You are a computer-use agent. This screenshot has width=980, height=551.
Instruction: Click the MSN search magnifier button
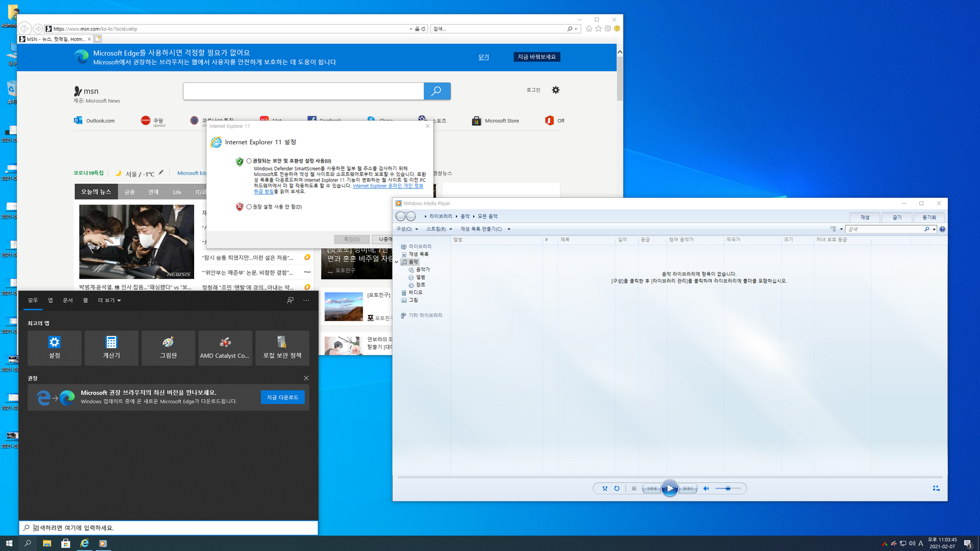[x=437, y=91]
